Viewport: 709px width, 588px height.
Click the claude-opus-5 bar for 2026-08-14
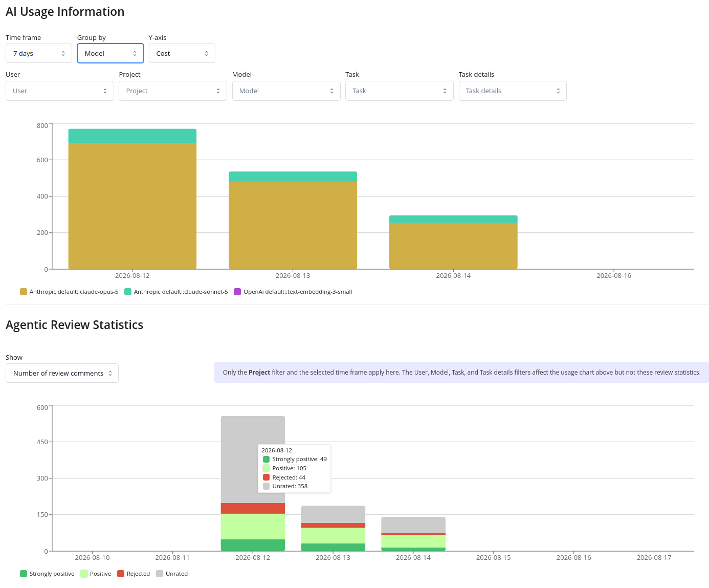(x=453, y=246)
